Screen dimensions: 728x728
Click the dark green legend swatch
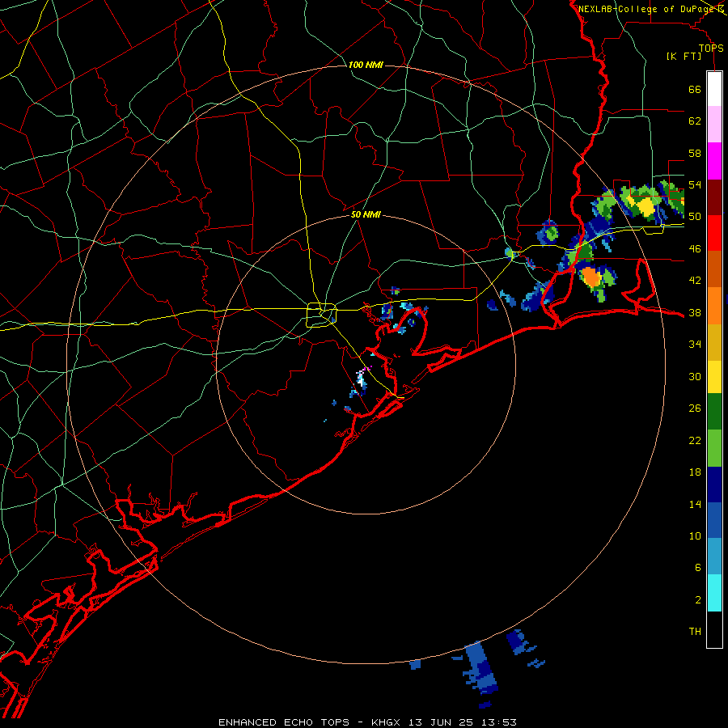point(714,412)
